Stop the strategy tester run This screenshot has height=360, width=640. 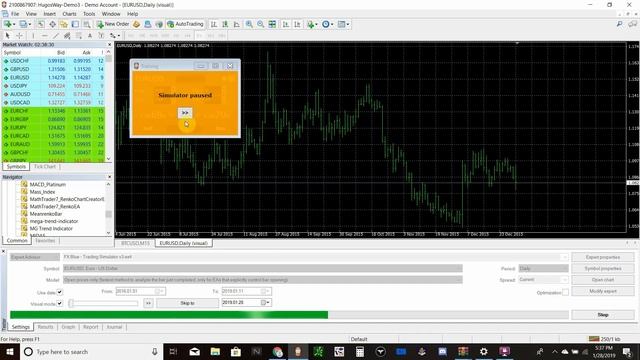click(603, 315)
